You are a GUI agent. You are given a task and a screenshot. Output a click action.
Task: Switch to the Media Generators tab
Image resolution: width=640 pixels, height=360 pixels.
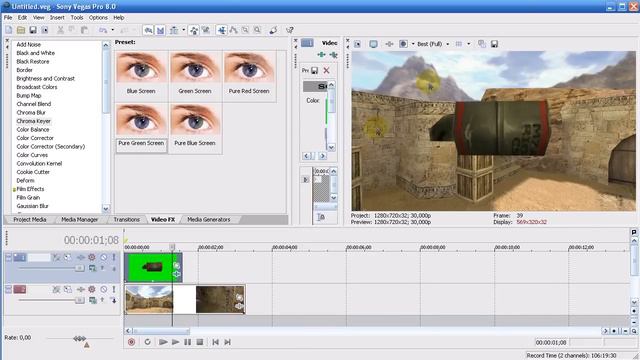(x=209, y=220)
